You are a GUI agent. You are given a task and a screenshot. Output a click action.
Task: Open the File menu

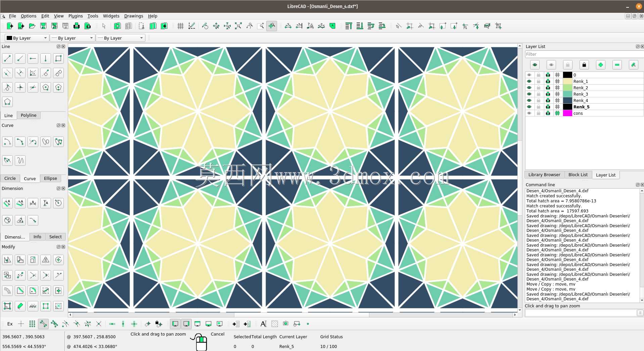[x=12, y=16]
